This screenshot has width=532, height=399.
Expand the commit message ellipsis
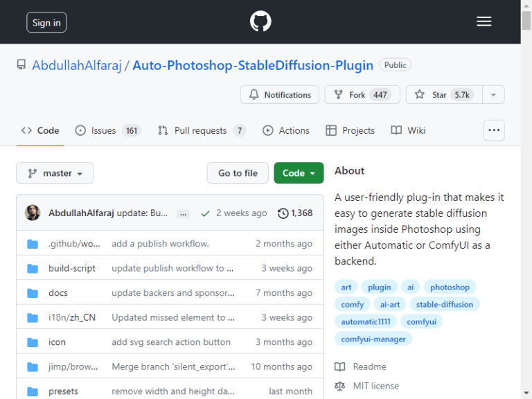tap(183, 214)
